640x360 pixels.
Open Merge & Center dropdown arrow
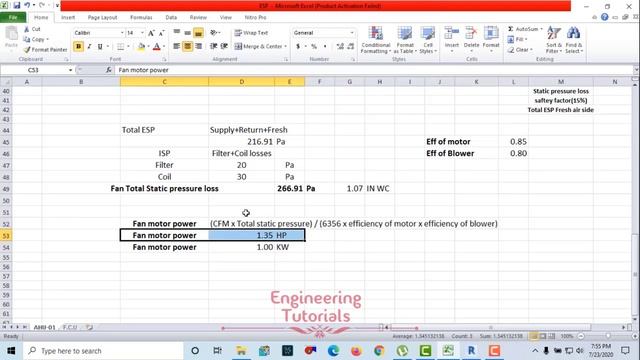[286, 47]
